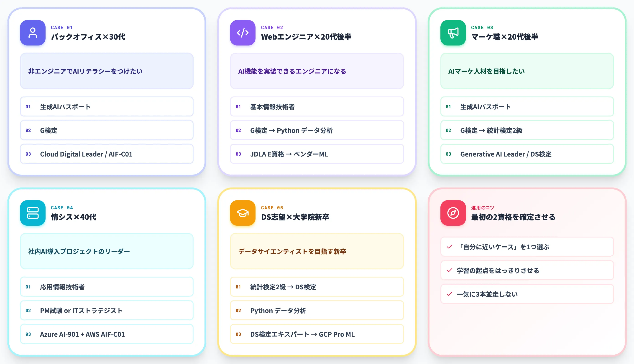Viewport: 634px width, 364px height.
Task: Click the CASE 03 label
Action: coord(482,28)
